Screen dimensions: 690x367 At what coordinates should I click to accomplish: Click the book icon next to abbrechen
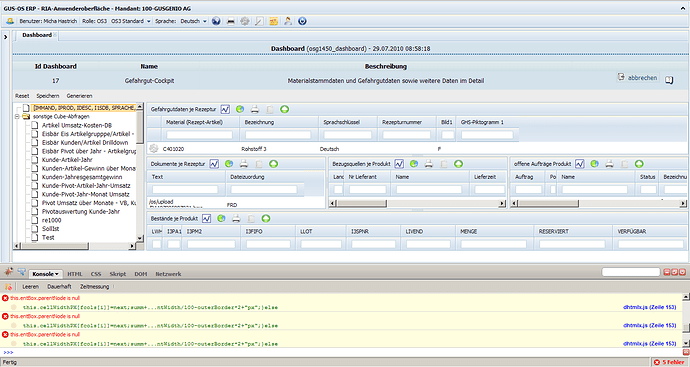(669, 80)
